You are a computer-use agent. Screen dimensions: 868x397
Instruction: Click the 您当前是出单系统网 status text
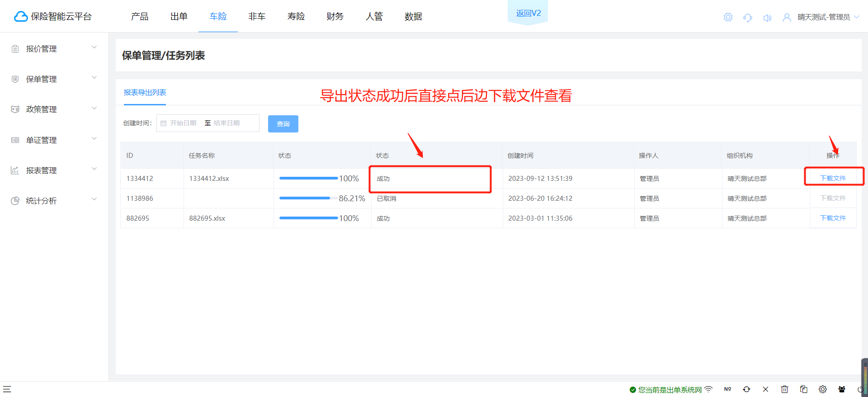[670, 390]
